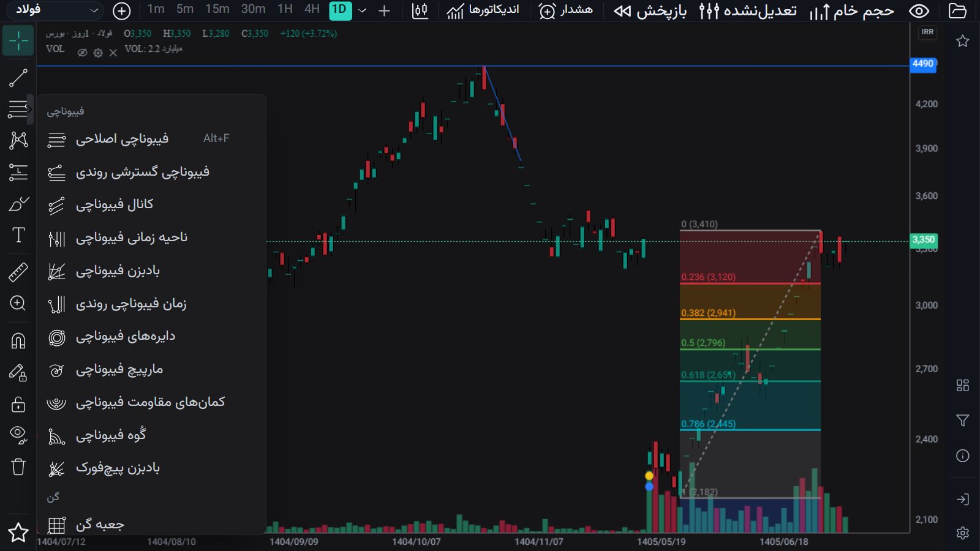Image resolution: width=980 pixels, height=551 pixels.
Task: Click the green 3,350 current price label
Action: [x=924, y=239]
